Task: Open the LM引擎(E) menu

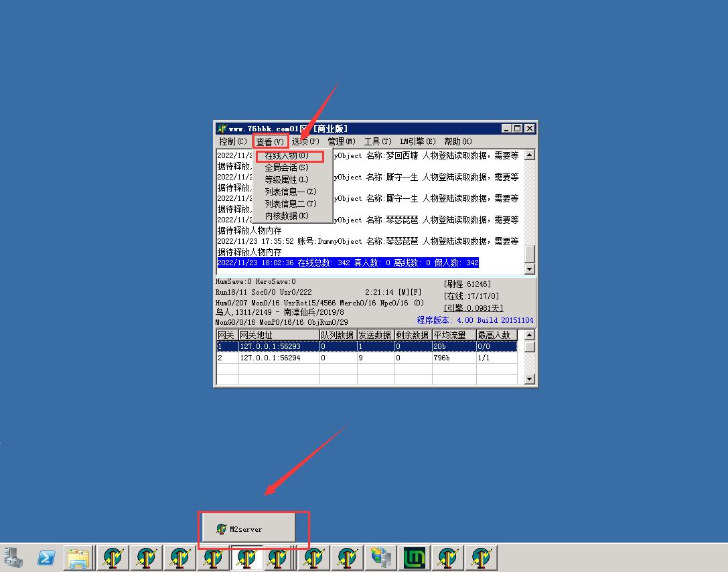Action: pyautogui.click(x=418, y=141)
